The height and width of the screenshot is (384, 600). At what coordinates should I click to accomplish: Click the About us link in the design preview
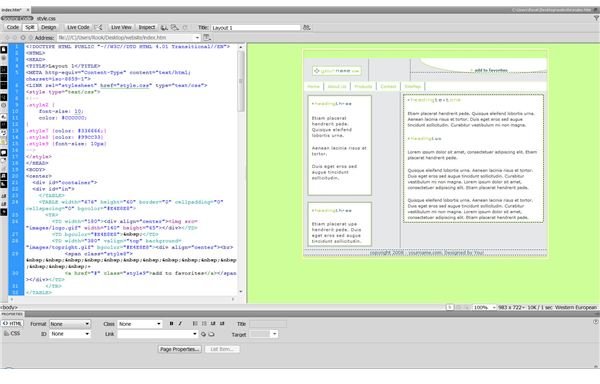[x=337, y=86]
